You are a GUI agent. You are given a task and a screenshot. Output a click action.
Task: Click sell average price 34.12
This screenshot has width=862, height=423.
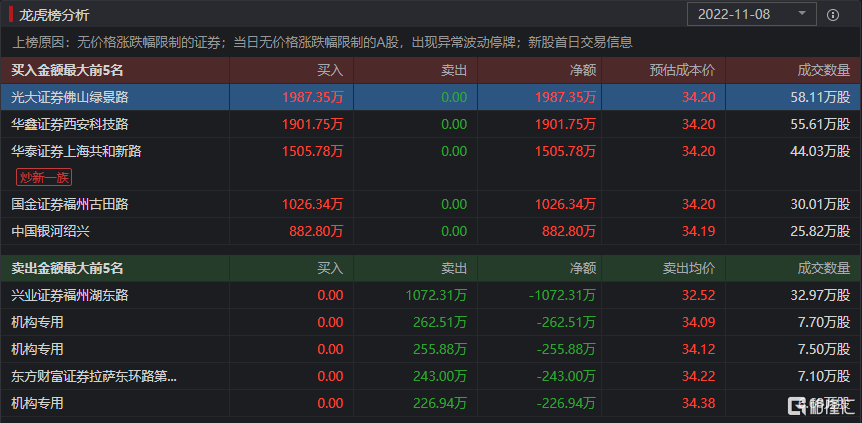(699, 349)
